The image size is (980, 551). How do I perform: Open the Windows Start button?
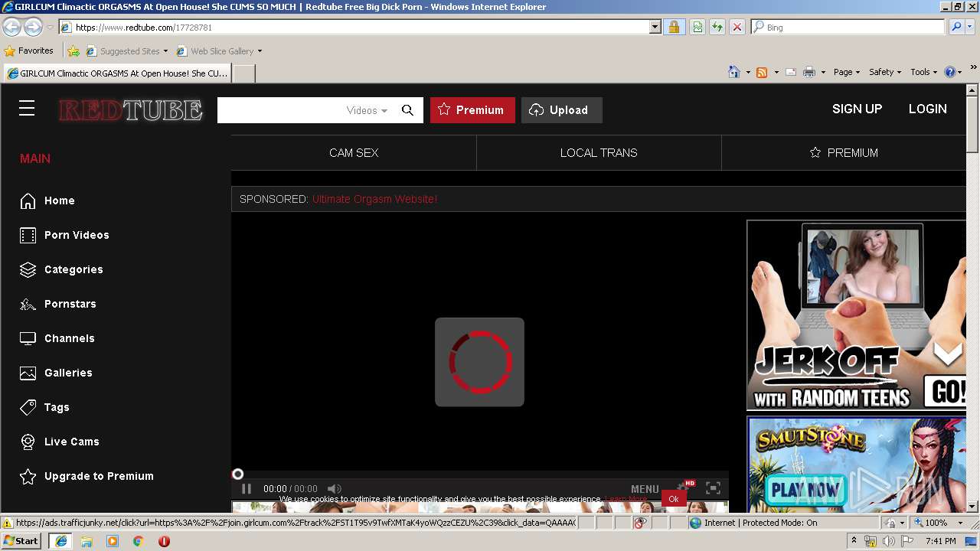coord(21,541)
